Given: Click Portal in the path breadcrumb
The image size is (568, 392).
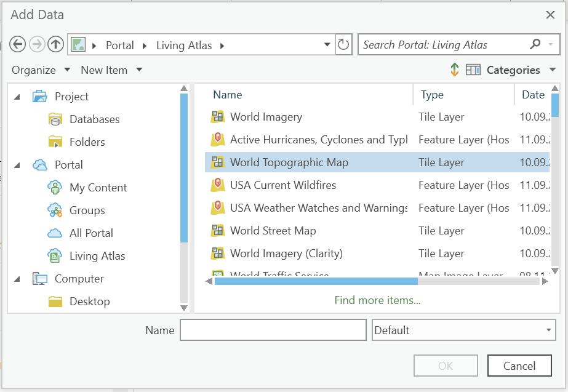Looking at the screenshot, I should 120,46.
